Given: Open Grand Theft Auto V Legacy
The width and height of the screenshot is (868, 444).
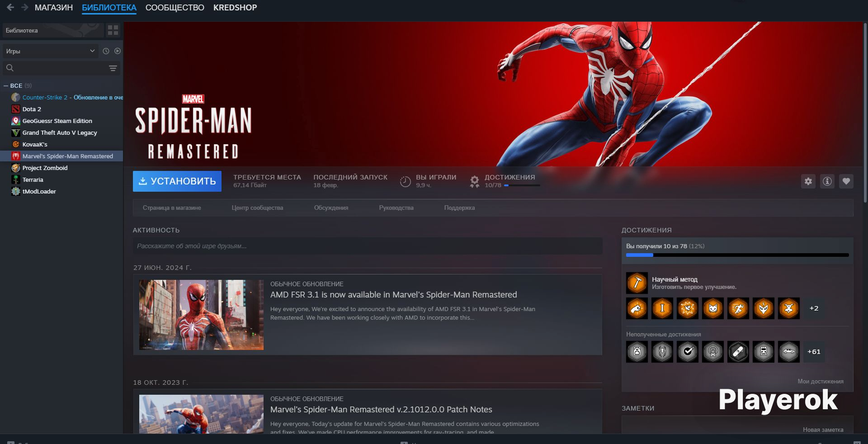Looking at the screenshot, I should (x=60, y=132).
